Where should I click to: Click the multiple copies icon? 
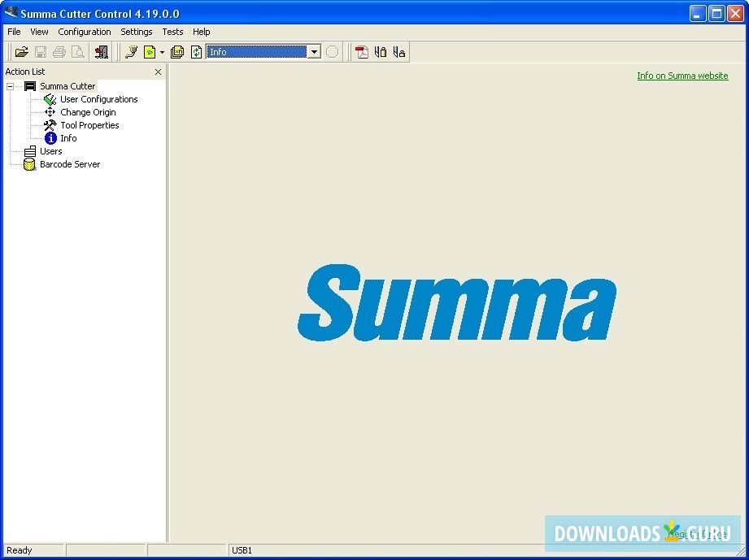[x=177, y=52]
